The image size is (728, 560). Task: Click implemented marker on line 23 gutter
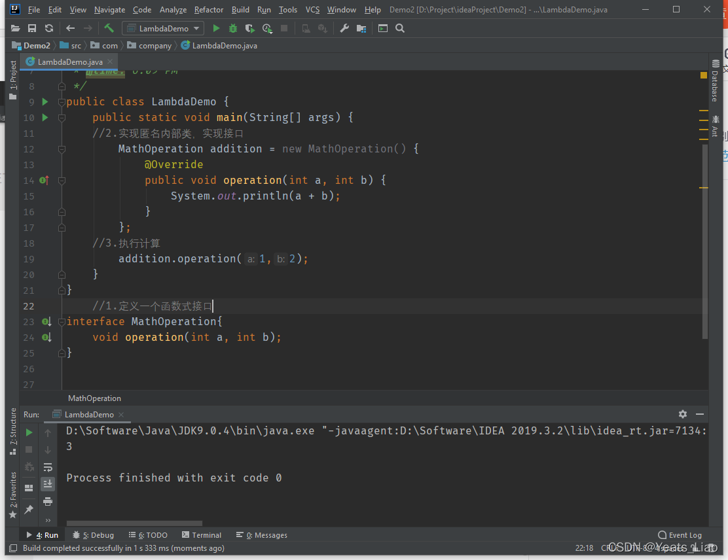coord(46,321)
